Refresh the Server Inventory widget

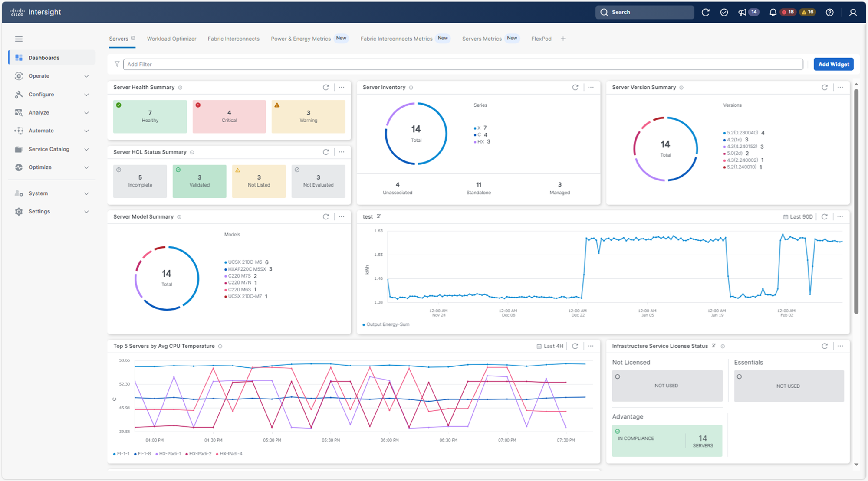[575, 87]
